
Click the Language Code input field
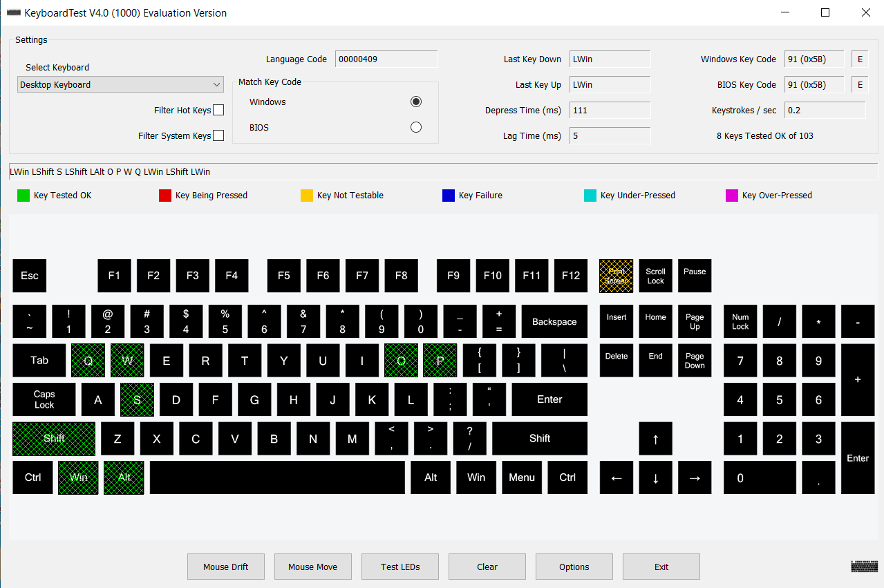pyautogui.click(x=386, y=59)
